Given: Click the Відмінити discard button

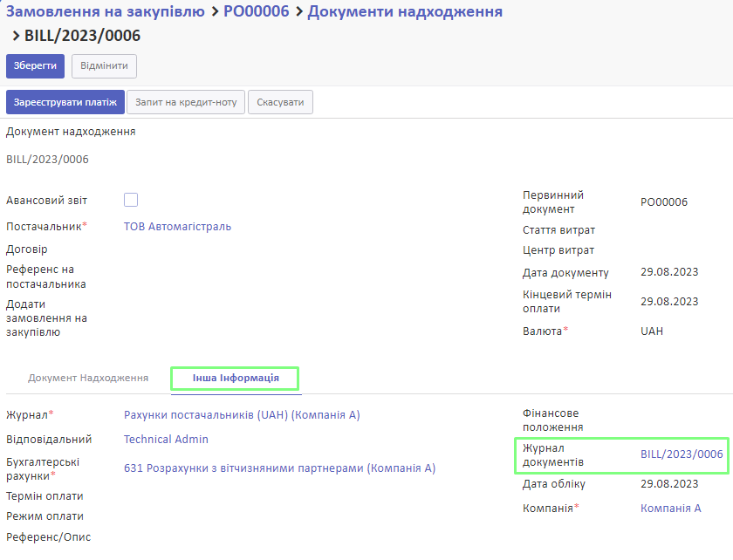Looking at the screenshot, I should [x=104, y=66].
